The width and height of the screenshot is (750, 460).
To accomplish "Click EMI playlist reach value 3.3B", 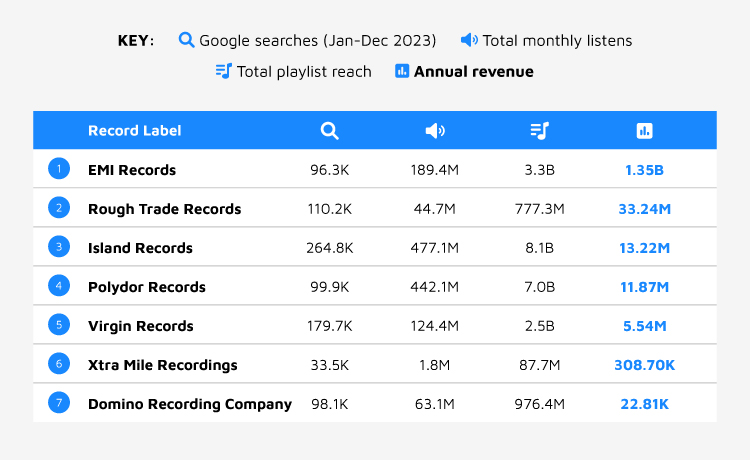I will (540, 170).
